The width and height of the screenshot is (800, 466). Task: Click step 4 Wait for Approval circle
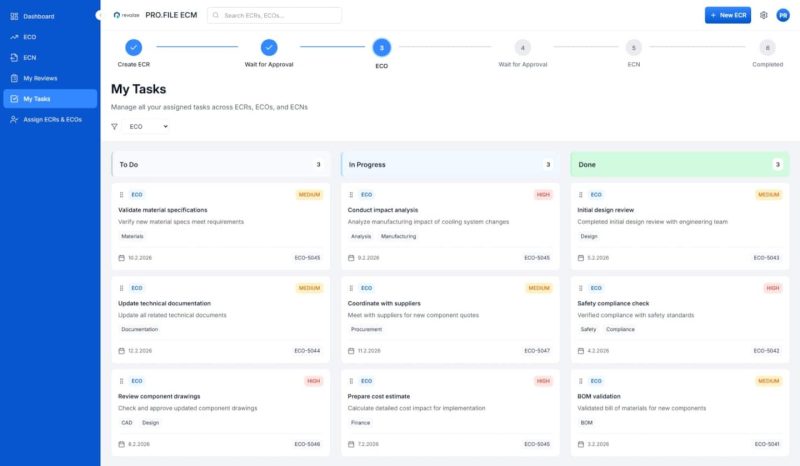(522, 47)
